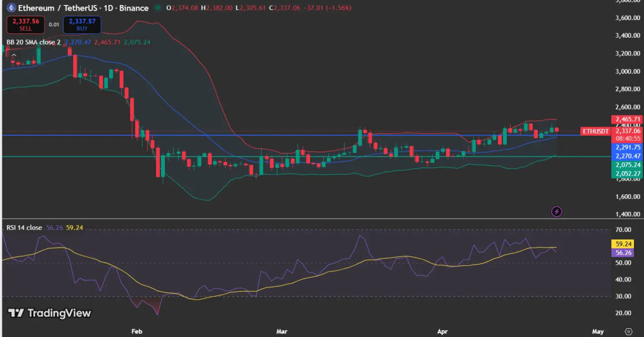The height and width of the screenshot is (337, 644).
Task: Click the Feb label on time axis
Action: [x=136, y=331]
